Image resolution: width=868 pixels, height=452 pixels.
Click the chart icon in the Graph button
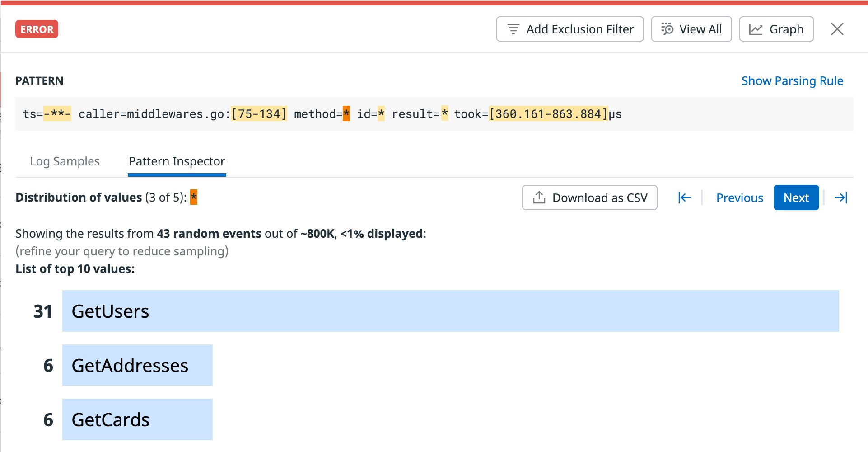coord(757,28)
